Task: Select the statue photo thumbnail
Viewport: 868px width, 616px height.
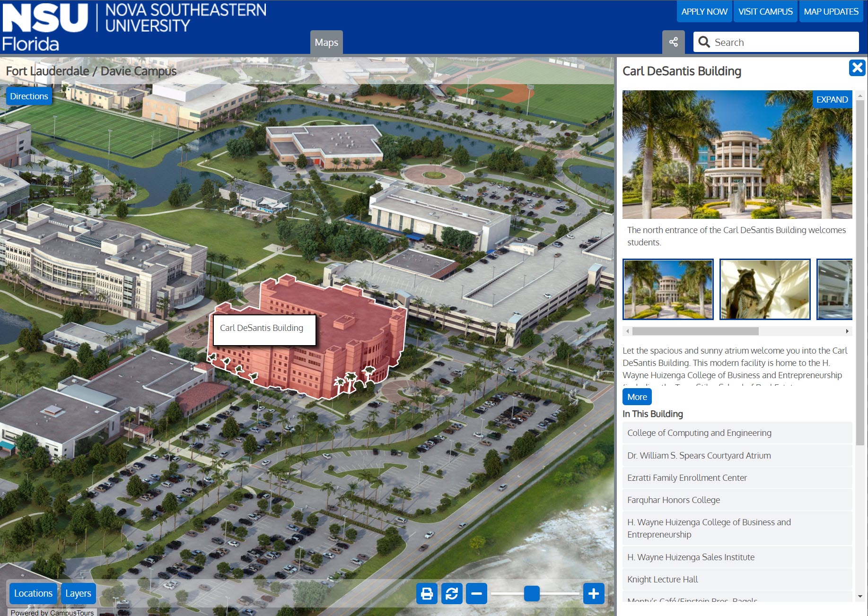Action: [x=764, y=289]
